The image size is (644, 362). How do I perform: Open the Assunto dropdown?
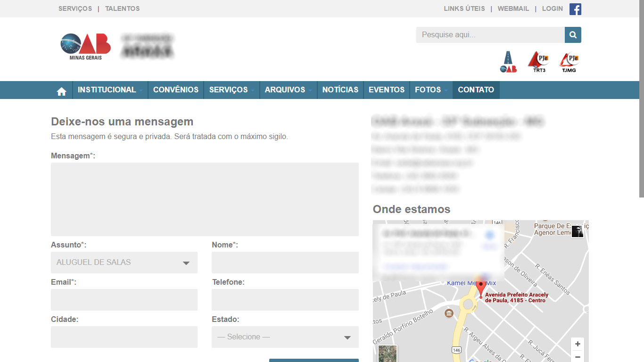point(124,263)
